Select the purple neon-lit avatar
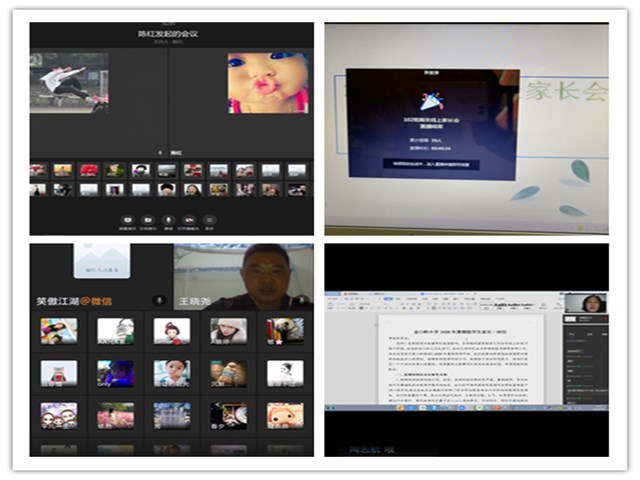The width and height of the screenshot is (640, 480). (116, 373)
